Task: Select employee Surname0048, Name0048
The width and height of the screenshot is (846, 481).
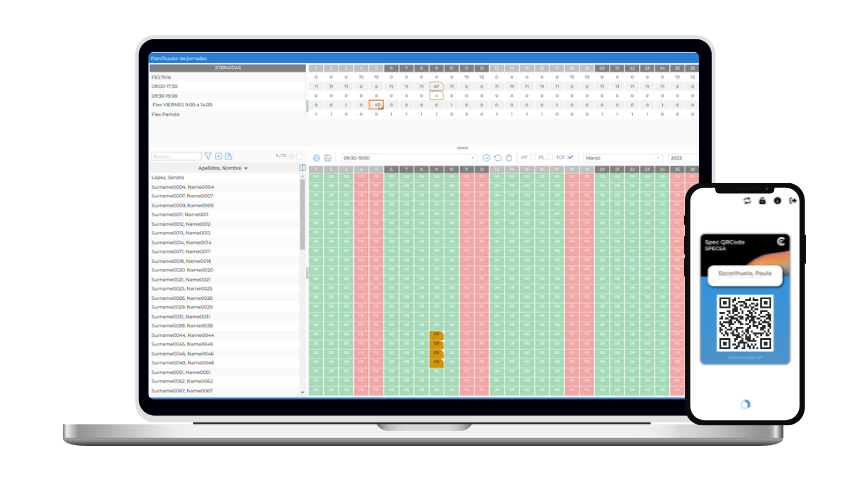Action: (x=224, y=363)
